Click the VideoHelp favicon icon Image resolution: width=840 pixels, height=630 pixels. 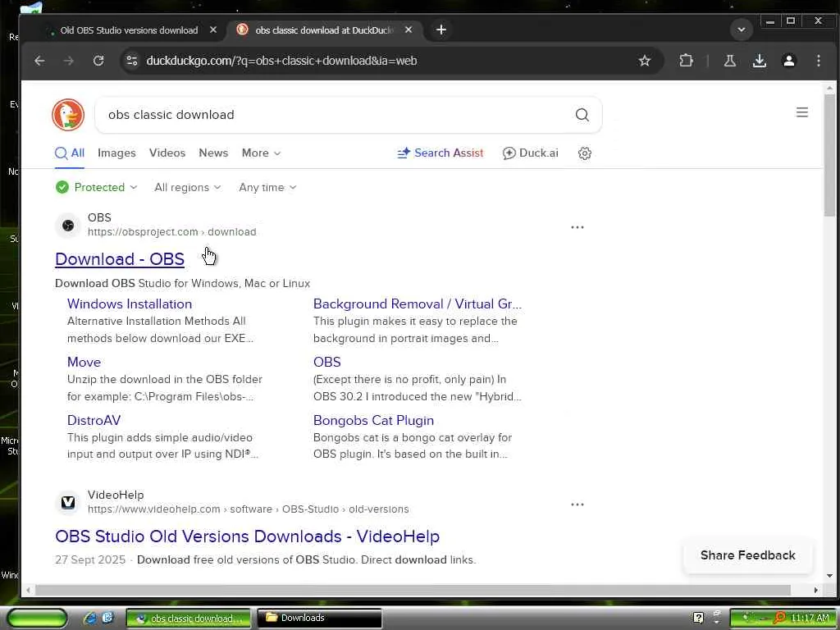[68, 503]
